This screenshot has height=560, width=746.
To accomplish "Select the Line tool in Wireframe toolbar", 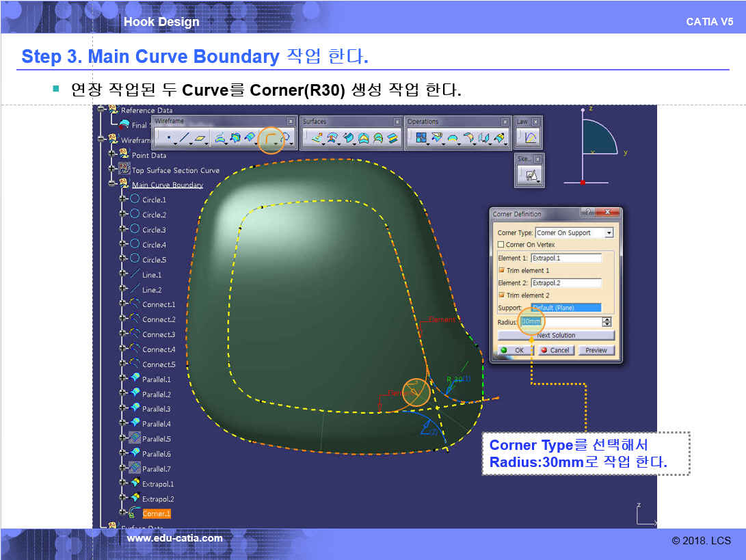I will coord(185,139).
